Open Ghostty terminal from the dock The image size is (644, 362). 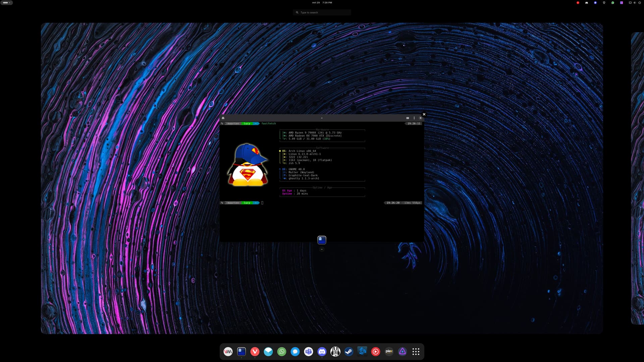[241, 352]
